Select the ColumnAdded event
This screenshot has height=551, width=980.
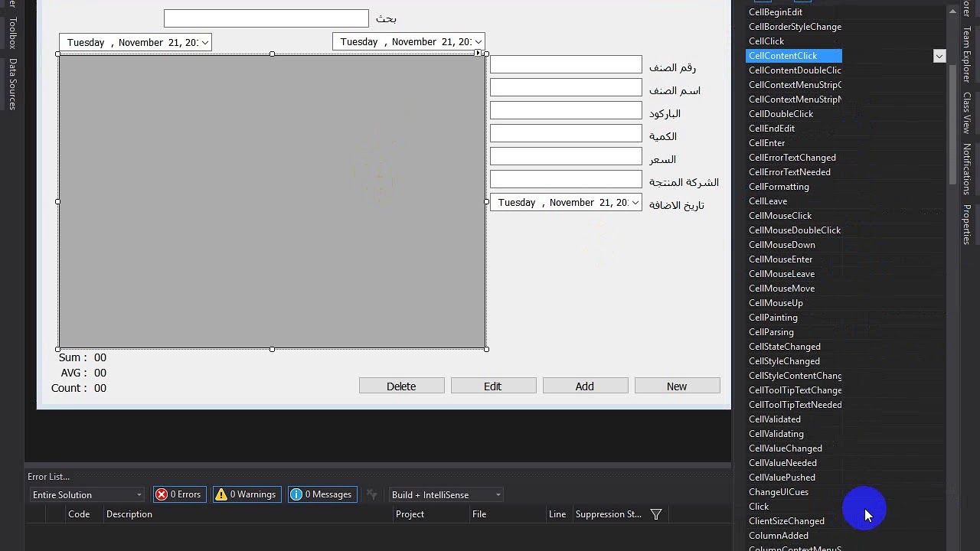779,536
